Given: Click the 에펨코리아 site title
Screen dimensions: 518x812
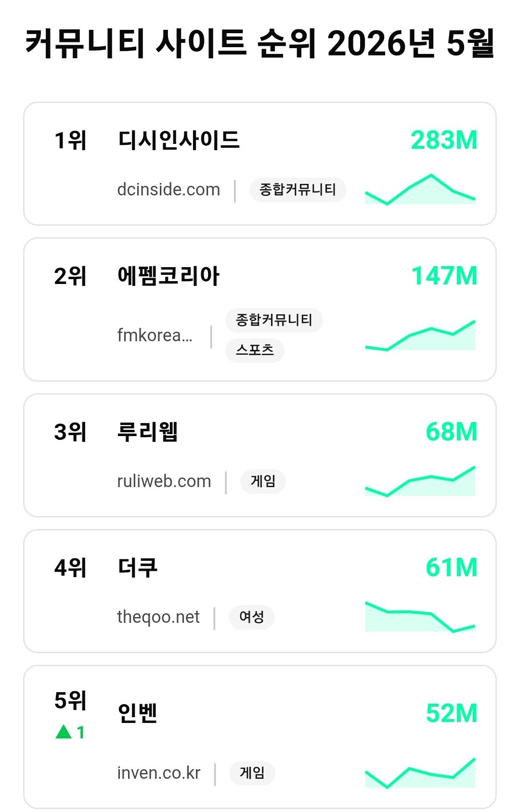Looking at the screenshot, I should coord(168,276).
